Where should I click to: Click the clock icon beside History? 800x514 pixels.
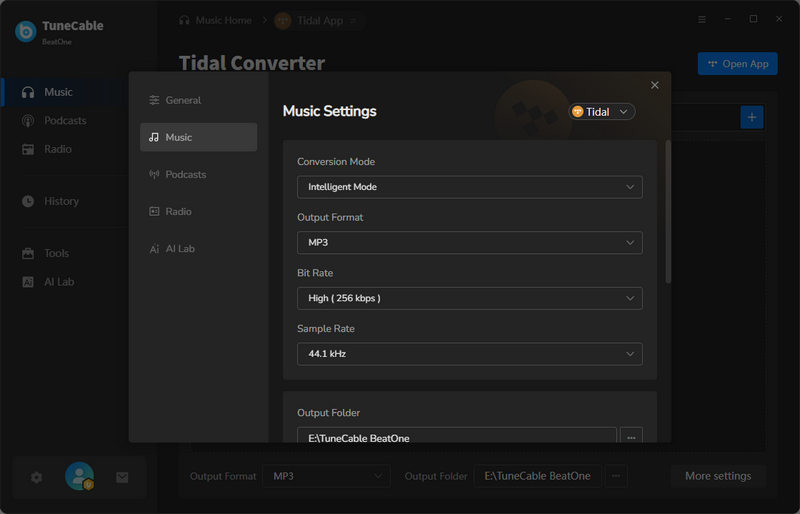(28, 202)
